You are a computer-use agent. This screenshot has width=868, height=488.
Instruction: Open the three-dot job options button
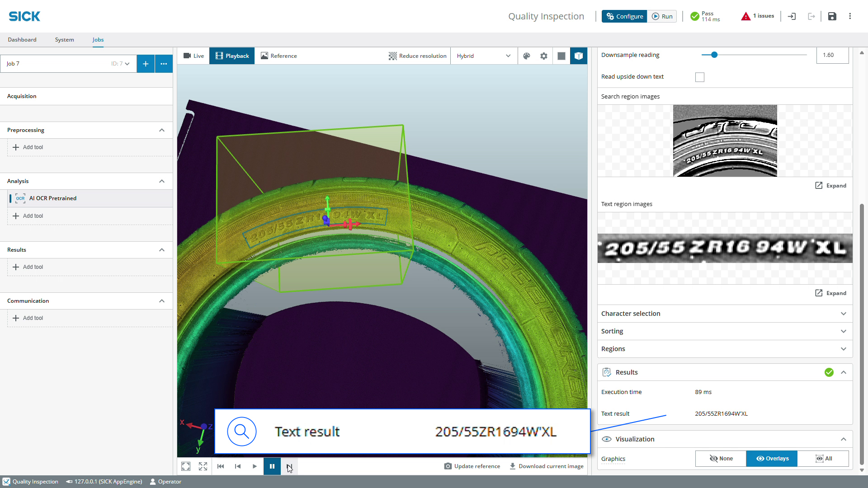coord(164,64)
